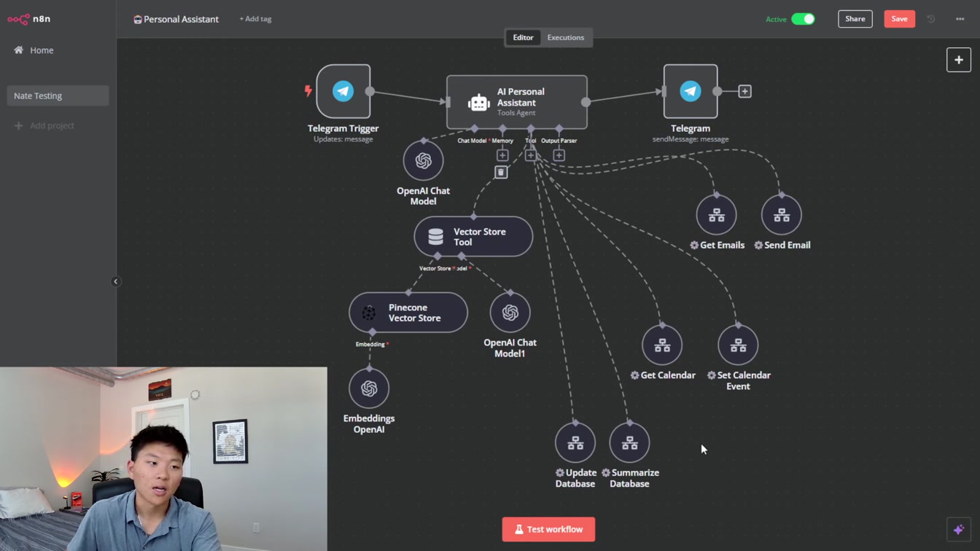Click the 'Tools Agent' subtitle text

(516, 113)
